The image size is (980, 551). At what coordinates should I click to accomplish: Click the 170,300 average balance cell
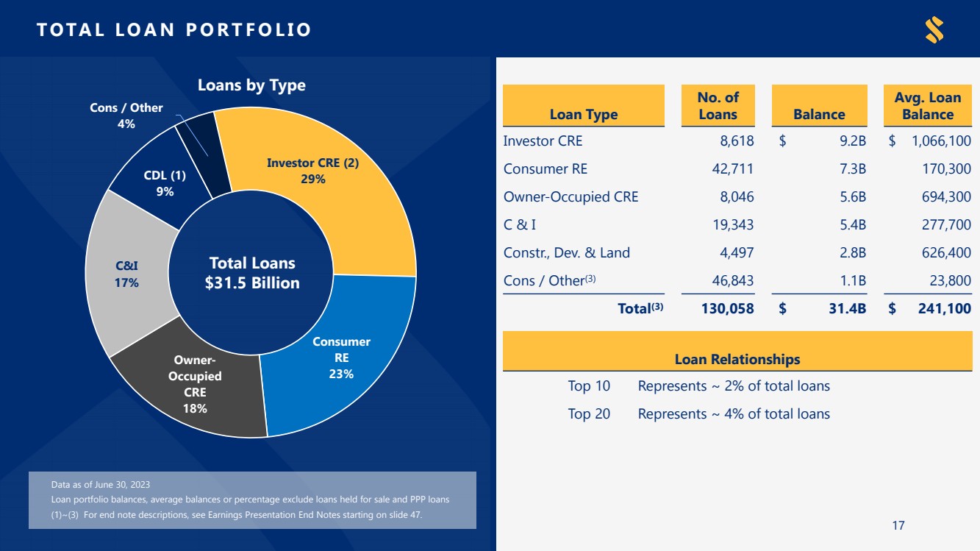947,168
